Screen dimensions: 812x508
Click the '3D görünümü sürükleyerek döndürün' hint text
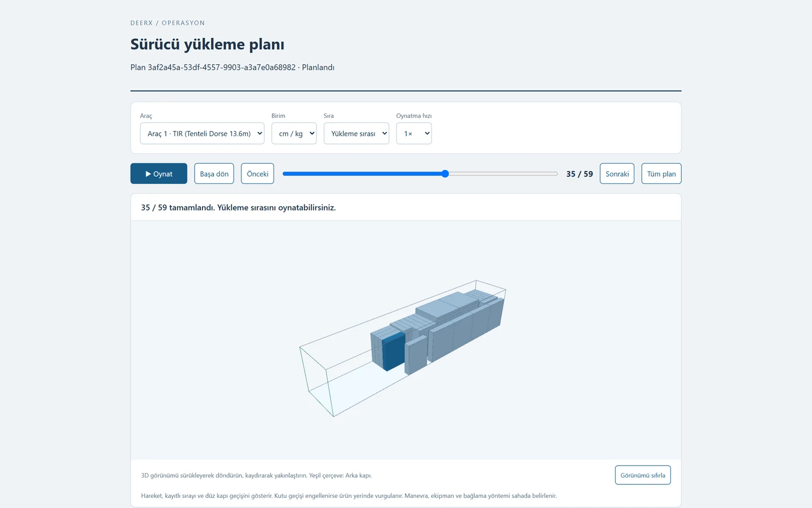click(x=257, y=475)
